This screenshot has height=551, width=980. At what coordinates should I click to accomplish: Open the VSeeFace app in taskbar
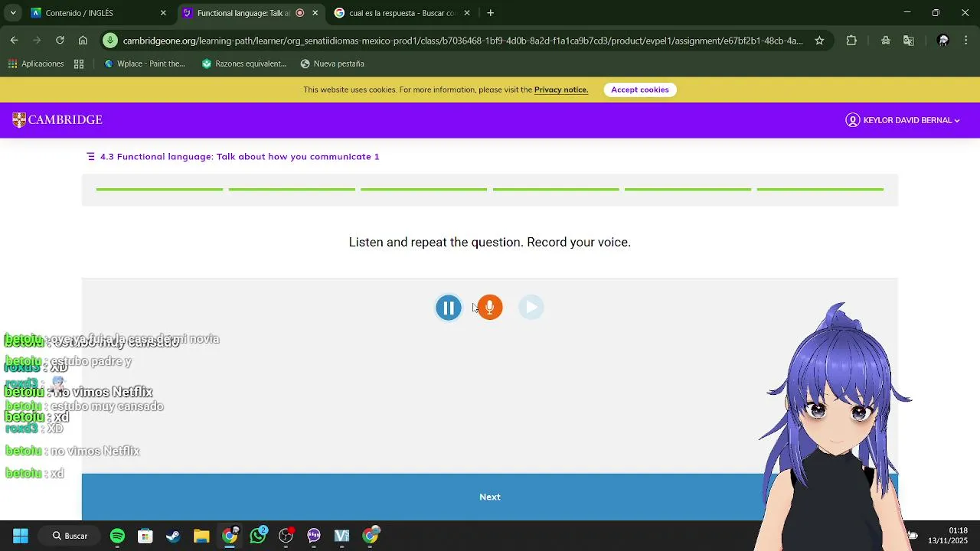point(342,536)
